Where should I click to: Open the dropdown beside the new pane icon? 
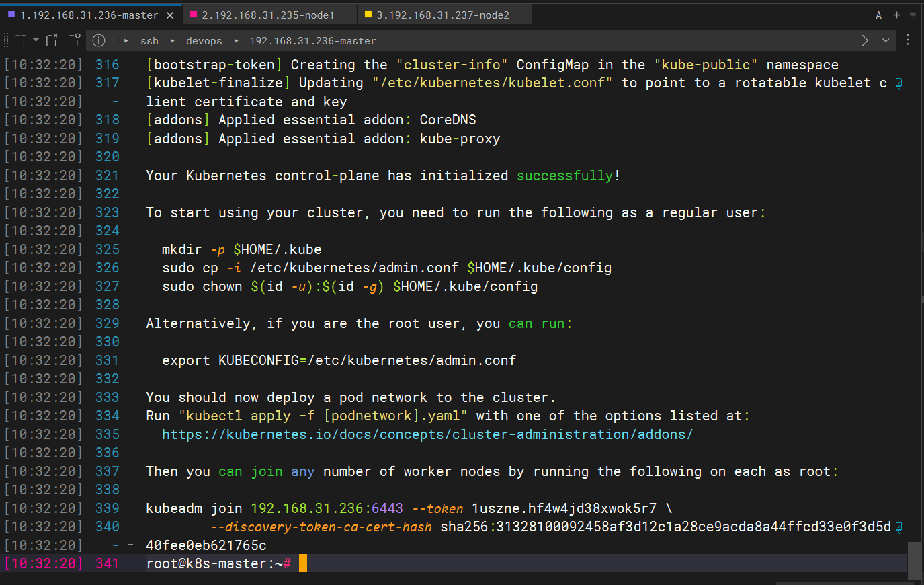36,40
